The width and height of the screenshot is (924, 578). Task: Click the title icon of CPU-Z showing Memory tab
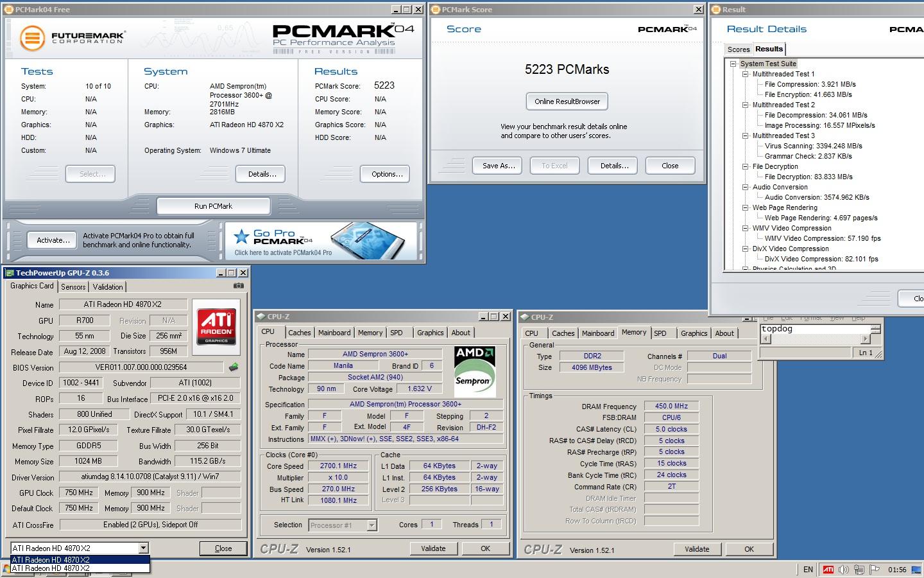[524, 317]
